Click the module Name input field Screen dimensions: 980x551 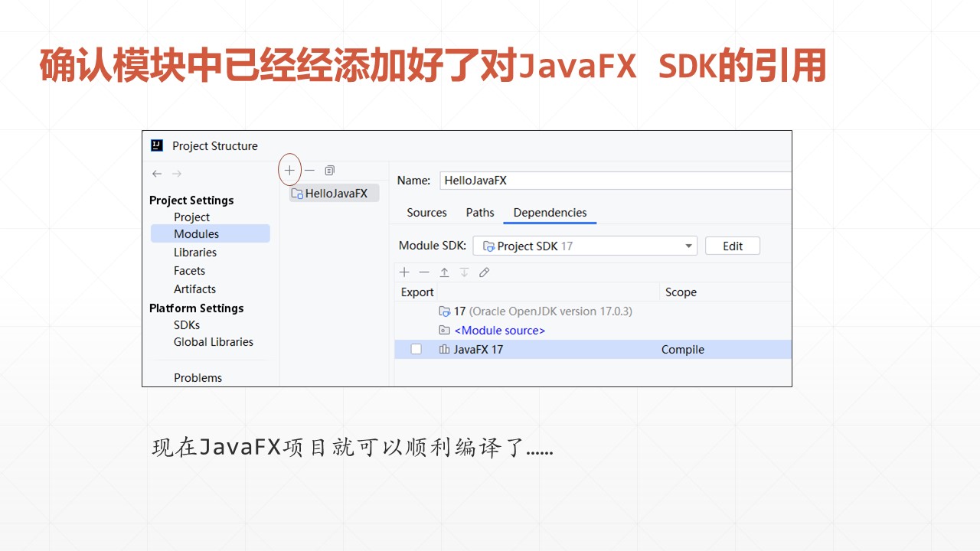click(x=616, y=181)
